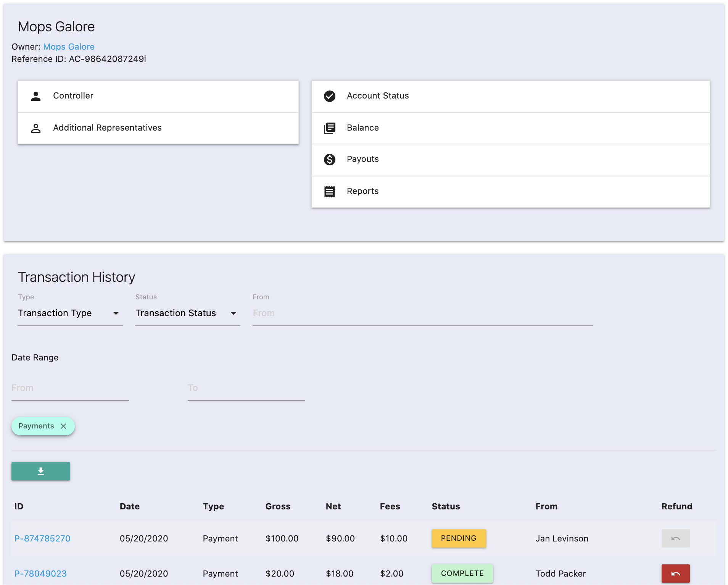Click the $20.00 gross amount
The height and width of the screenshot is (585, 728).
point(280,574)
